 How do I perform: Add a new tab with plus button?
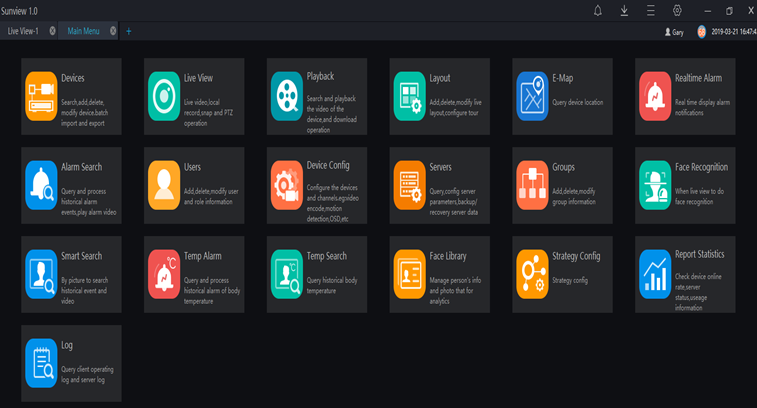point(129,31)
